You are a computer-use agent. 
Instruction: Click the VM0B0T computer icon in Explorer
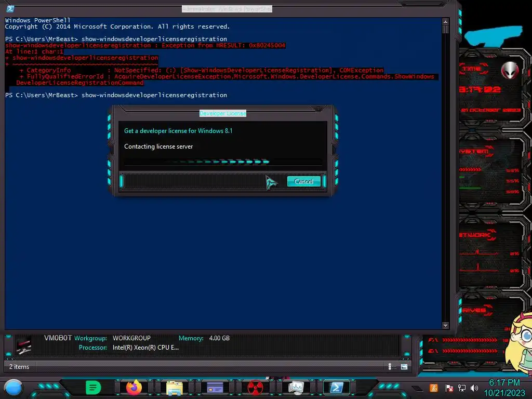24,345
